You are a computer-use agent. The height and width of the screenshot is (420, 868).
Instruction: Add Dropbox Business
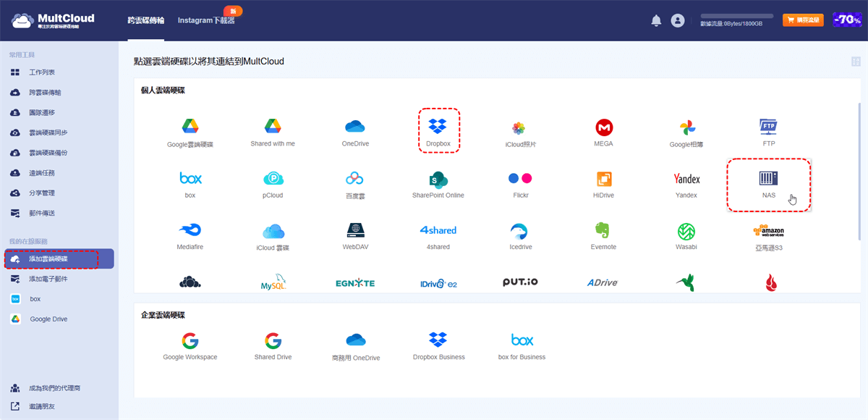coord(438,340)
